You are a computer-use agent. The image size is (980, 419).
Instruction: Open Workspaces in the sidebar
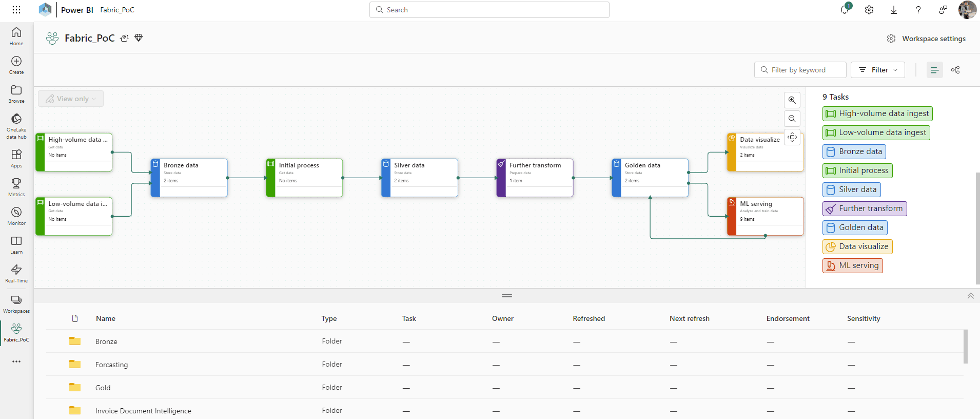pos(16,304)
